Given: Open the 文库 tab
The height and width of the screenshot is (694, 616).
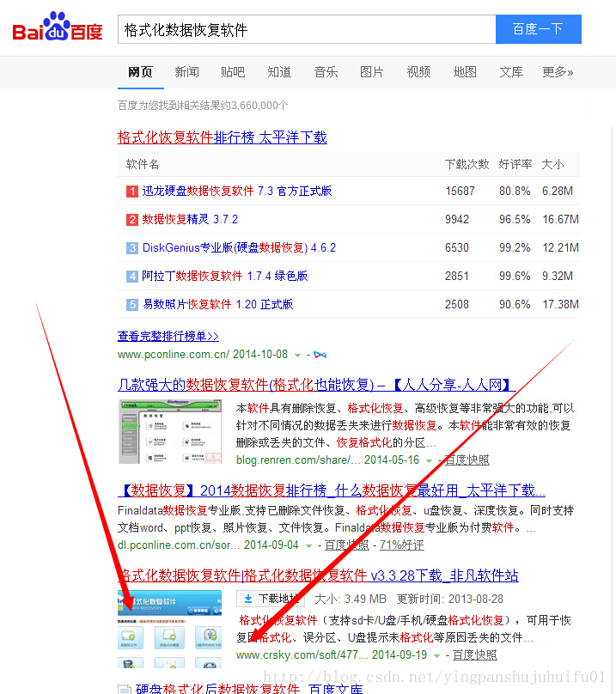Looking at the screenshot, I should (x=511, y=72).
